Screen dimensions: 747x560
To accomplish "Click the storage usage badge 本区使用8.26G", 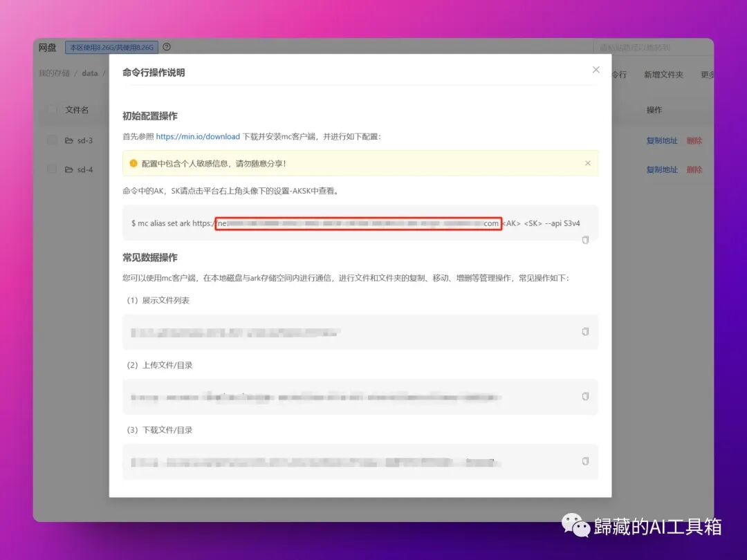I will 111,47.
